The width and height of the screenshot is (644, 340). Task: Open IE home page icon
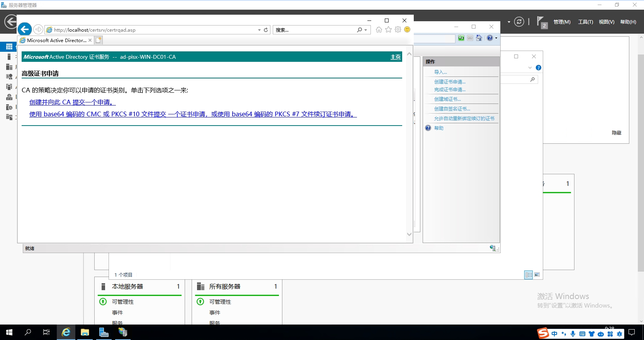[379, 30]
